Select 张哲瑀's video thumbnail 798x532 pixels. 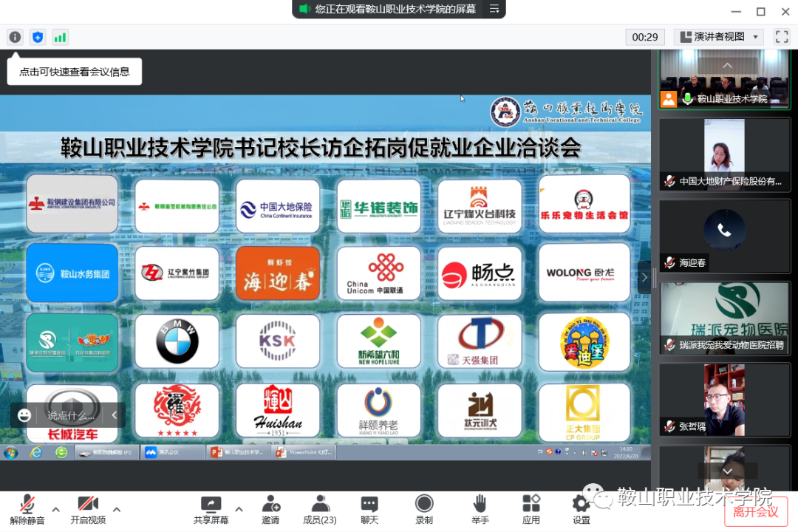click(x=725, y=399)
